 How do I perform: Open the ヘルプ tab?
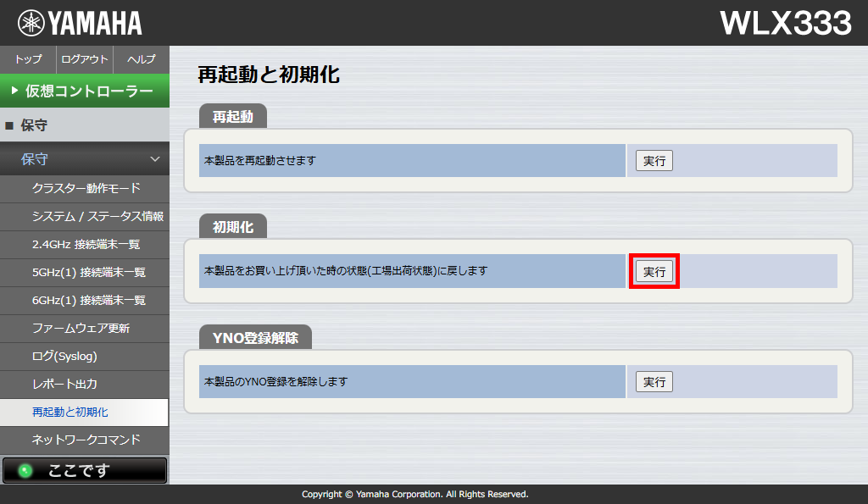(142, 59)
